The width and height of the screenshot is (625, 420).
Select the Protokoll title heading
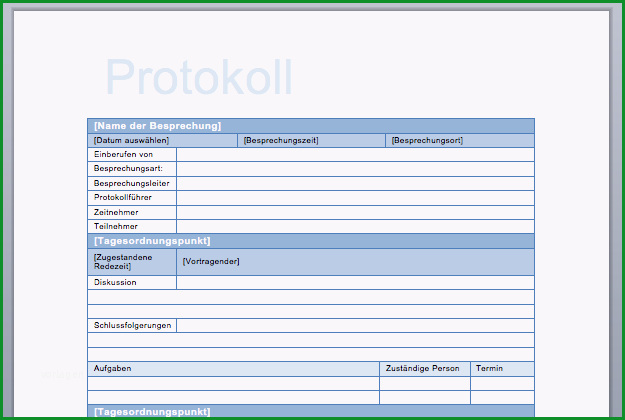click(199, 77)
